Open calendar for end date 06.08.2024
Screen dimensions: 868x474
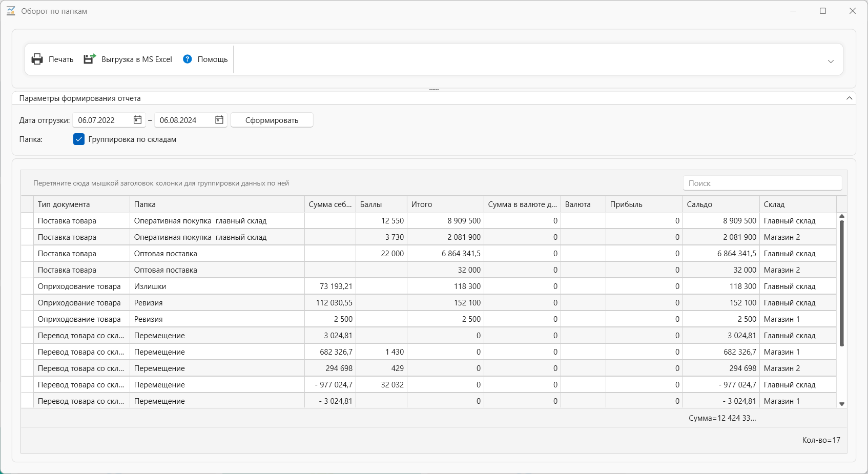click(x=219, y=120)
